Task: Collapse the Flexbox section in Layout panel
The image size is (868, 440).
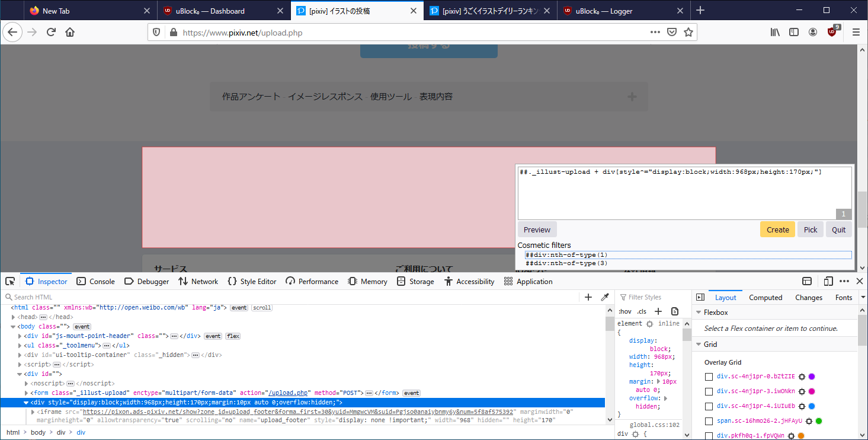Action: 699,312
